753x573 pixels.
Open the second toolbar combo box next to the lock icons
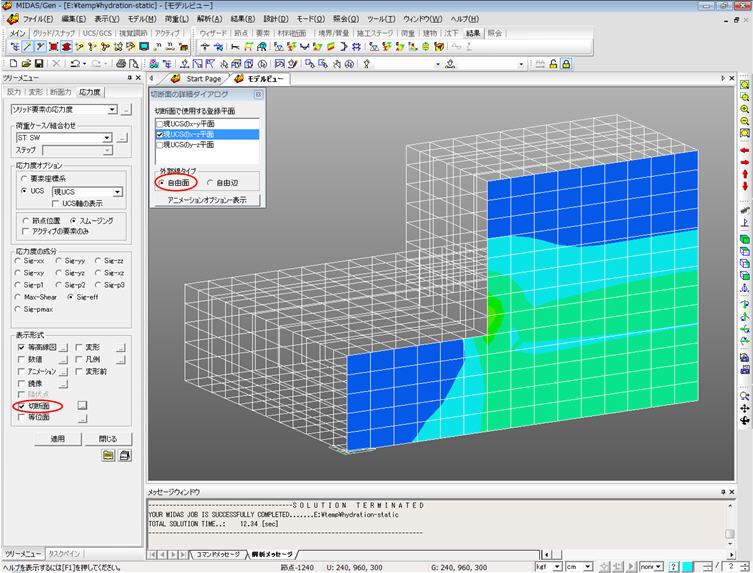tap(521, 64)
